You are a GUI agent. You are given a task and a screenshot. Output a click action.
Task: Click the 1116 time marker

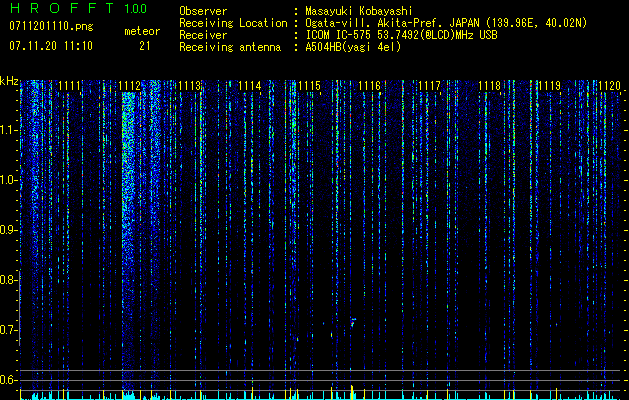(x=369, y=86)
